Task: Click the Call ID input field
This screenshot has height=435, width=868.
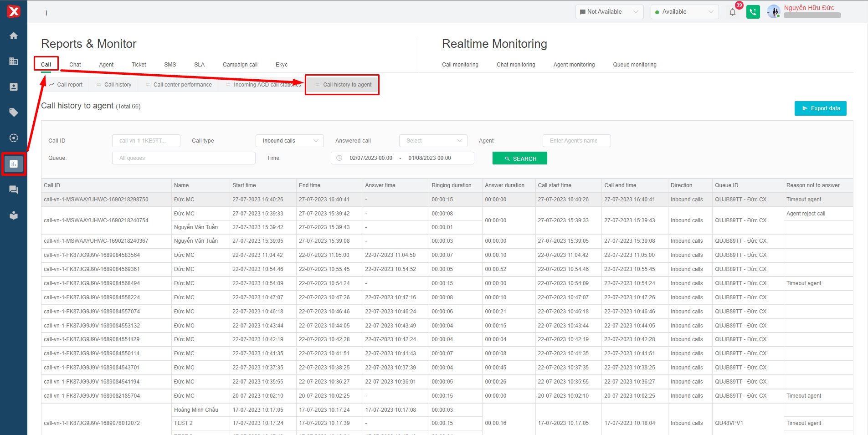Action: [146, 141]
